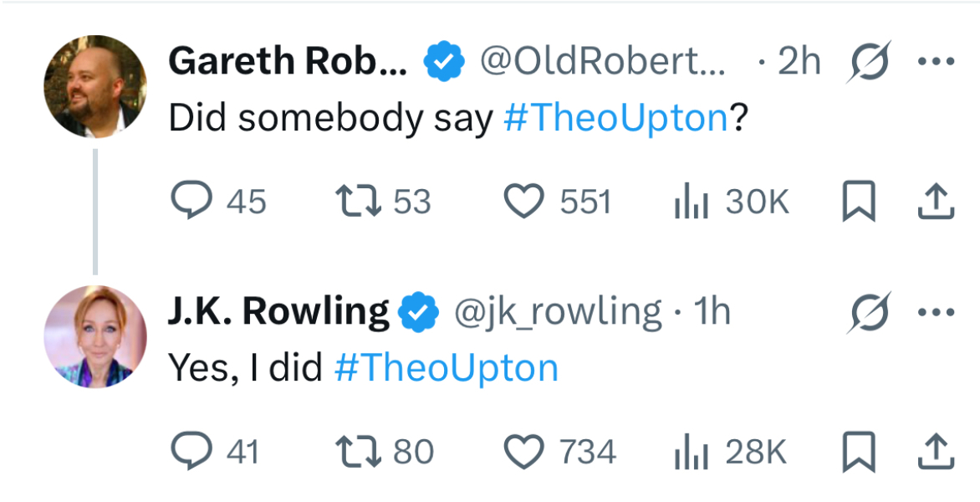
Task: Click #TheoUpton hashtag in Rowling's reply
Action: coord(446,368)
